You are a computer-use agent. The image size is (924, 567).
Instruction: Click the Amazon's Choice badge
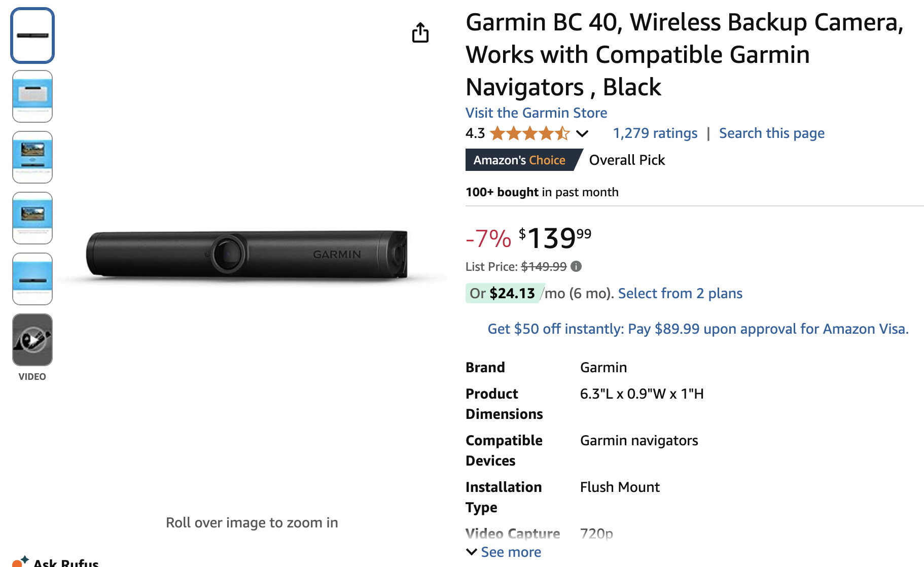[519, 160]
